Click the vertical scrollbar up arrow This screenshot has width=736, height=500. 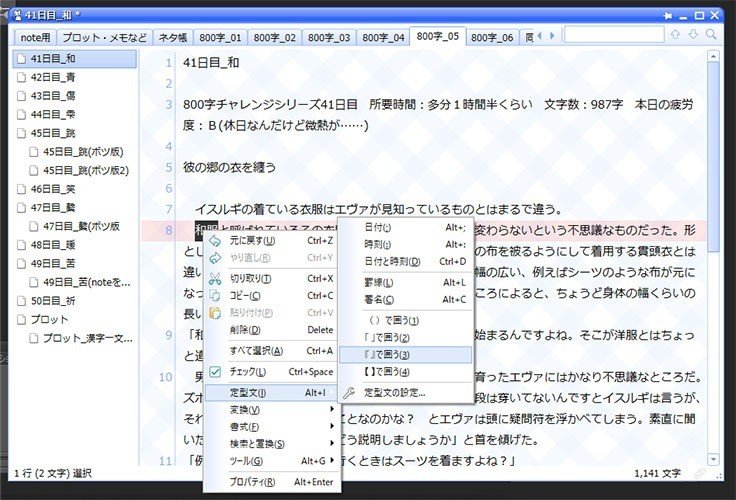tap(713, 56)
